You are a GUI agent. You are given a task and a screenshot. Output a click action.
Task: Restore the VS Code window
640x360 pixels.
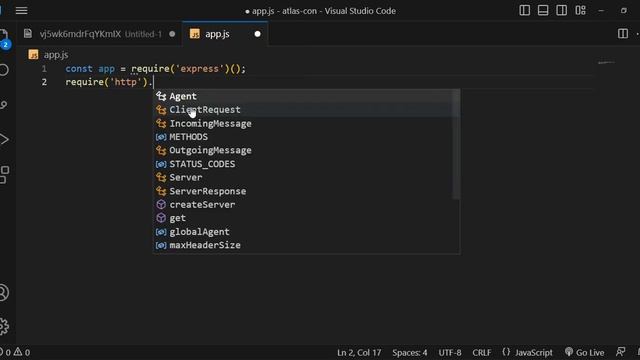[624, 11]
